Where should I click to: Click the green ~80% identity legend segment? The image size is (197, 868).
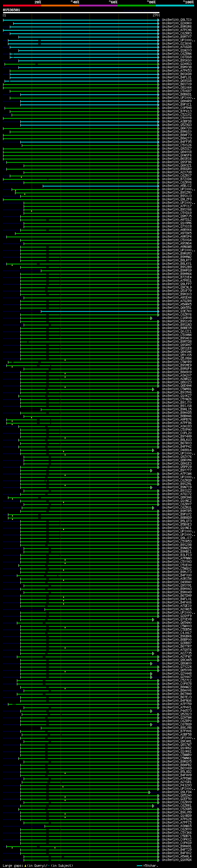point(137,6)
